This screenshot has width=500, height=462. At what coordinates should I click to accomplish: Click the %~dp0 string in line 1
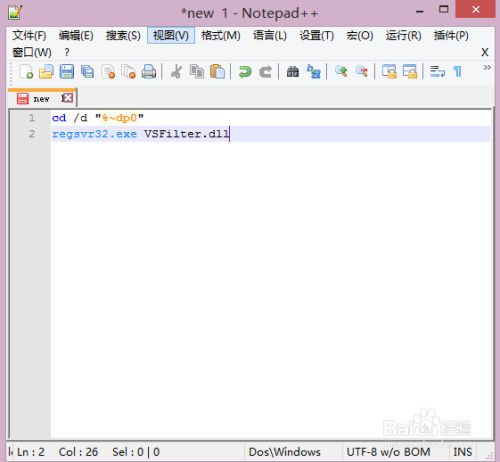tap(119, 118)
